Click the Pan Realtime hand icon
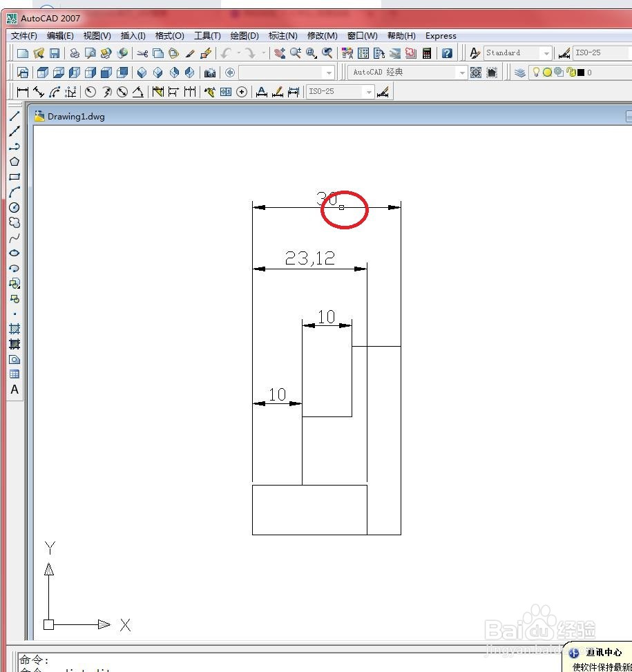632x672 pixels. pyautogui.click(x=279, y=53)
